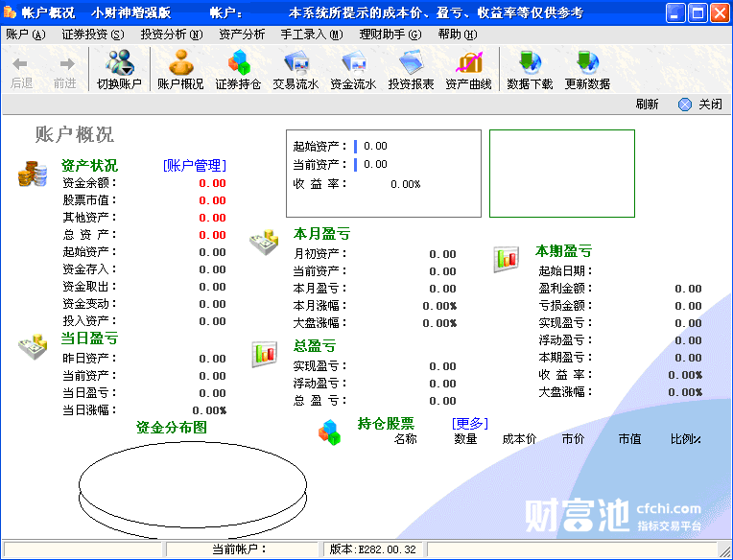Click the blue 关闭 circle icon
Viewport: 733px width, 560px height.
[x=685, y=105]
